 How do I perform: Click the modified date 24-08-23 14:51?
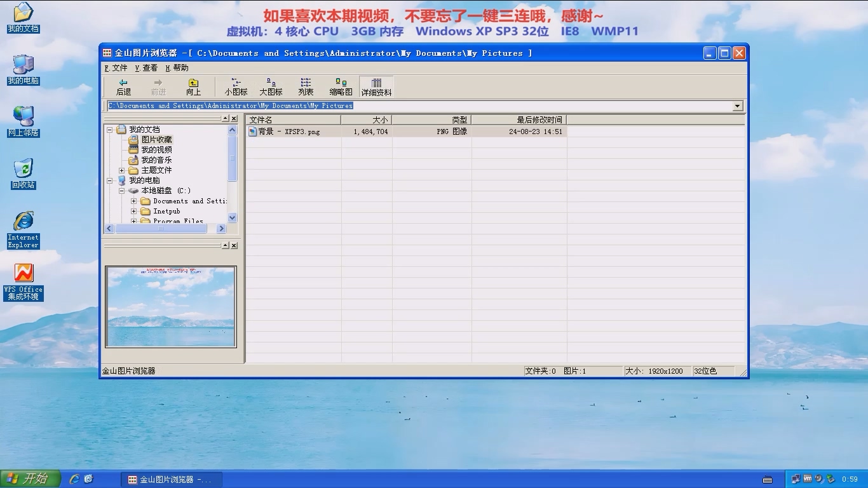coord(536,132)
